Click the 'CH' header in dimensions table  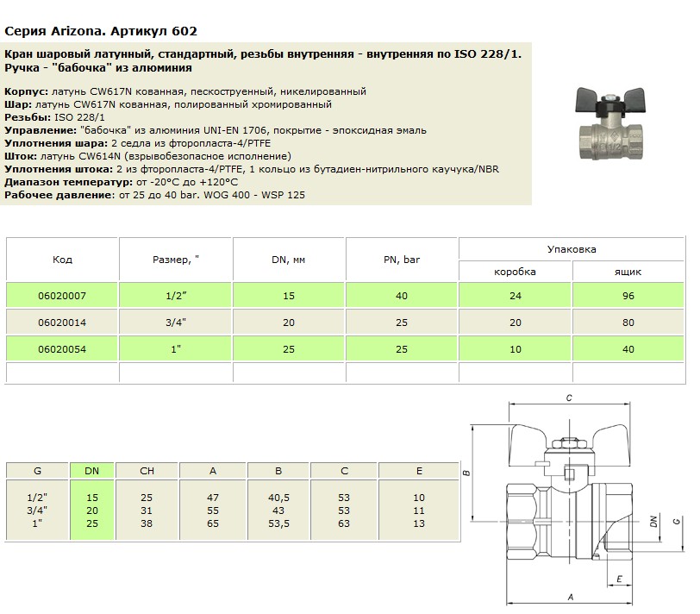[147, 472]
